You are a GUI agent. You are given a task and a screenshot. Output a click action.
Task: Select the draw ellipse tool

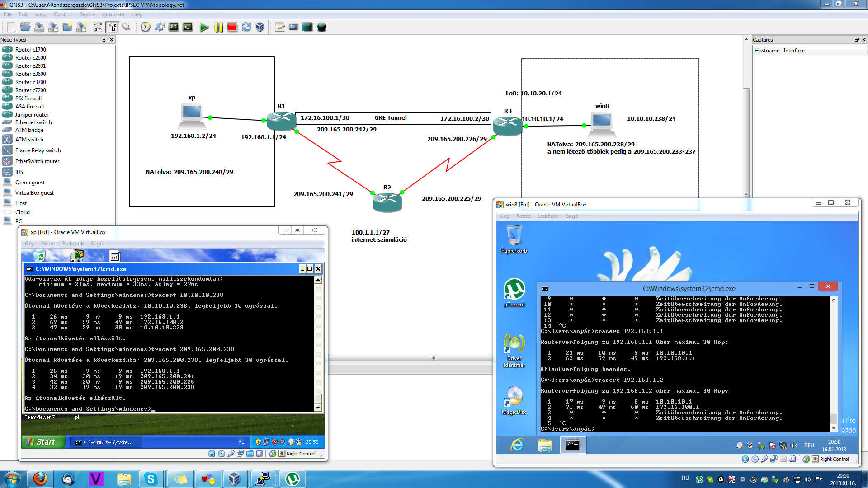click(321, 27)
